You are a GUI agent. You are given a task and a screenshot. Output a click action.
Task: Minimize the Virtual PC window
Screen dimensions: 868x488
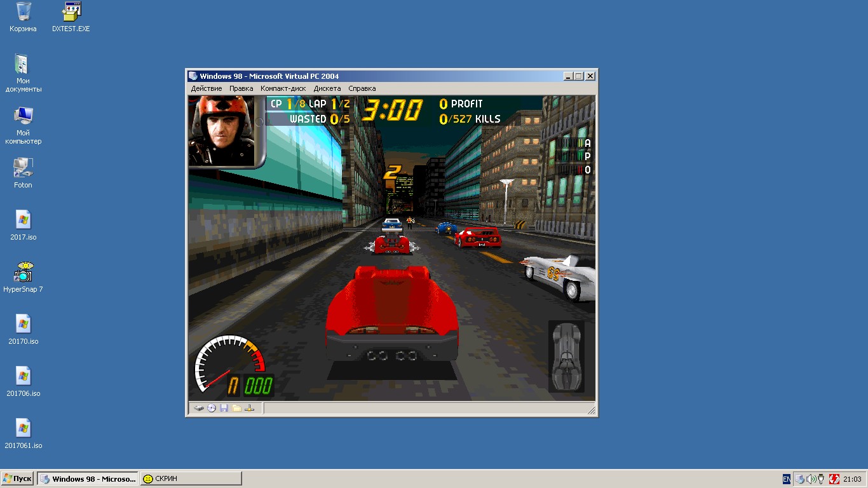[x=567, y=76]
